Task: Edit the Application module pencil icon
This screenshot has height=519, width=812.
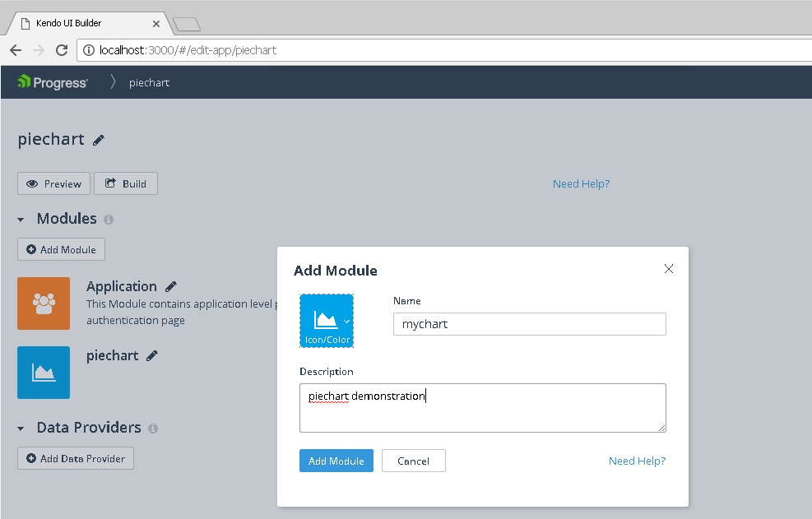Action: coord(171,286)
